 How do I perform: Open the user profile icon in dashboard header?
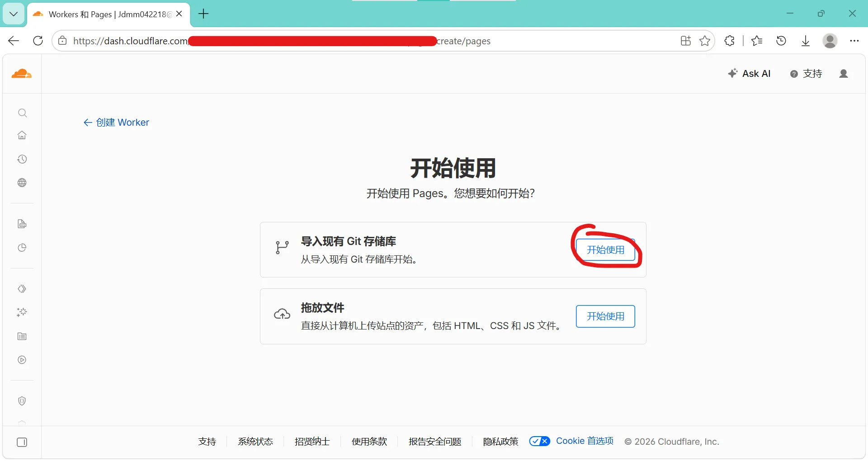coord(844,74)
